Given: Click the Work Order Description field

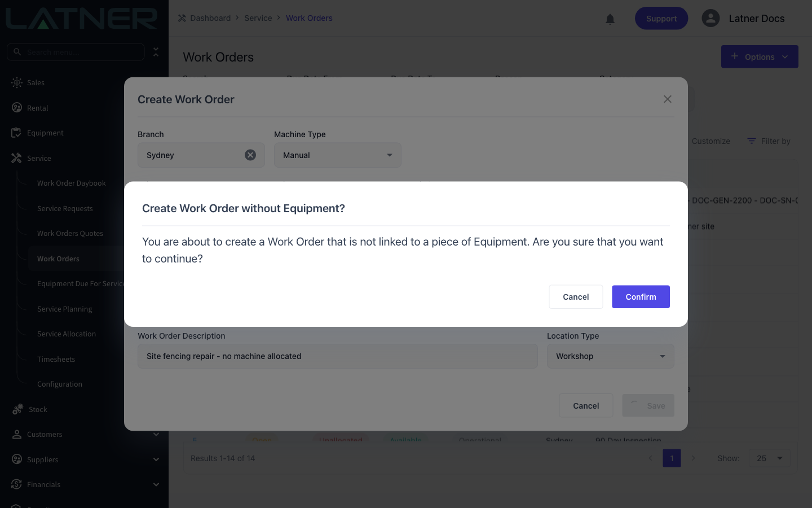Looking at the screenshot, I should (x=338, y=356).
